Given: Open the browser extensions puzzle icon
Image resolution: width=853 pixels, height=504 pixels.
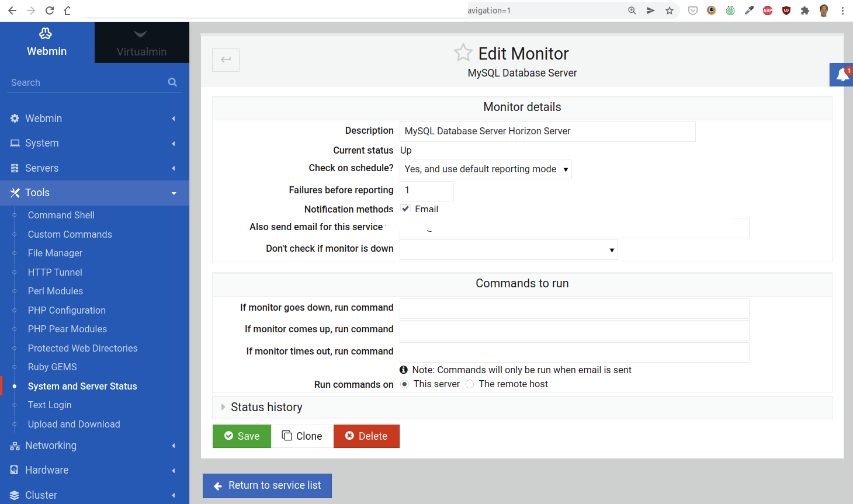Looking at the screenshot, I should (805, 11).
